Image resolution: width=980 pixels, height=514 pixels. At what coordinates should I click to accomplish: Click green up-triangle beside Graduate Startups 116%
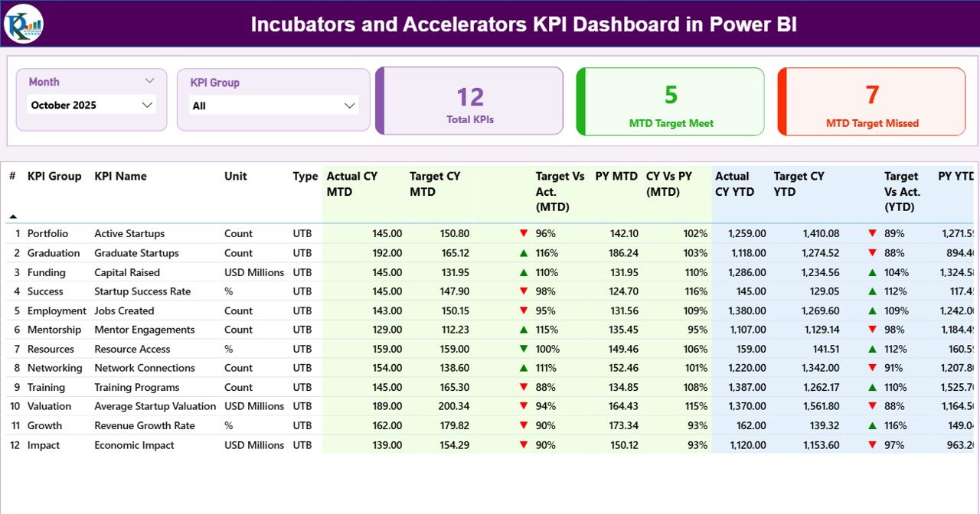[x=524, y=252]
